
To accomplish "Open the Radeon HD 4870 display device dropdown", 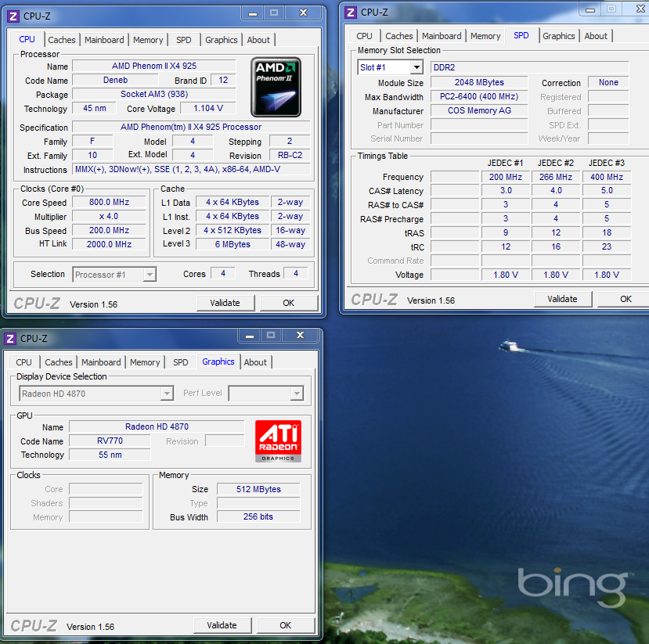I will tap(167, 394).
